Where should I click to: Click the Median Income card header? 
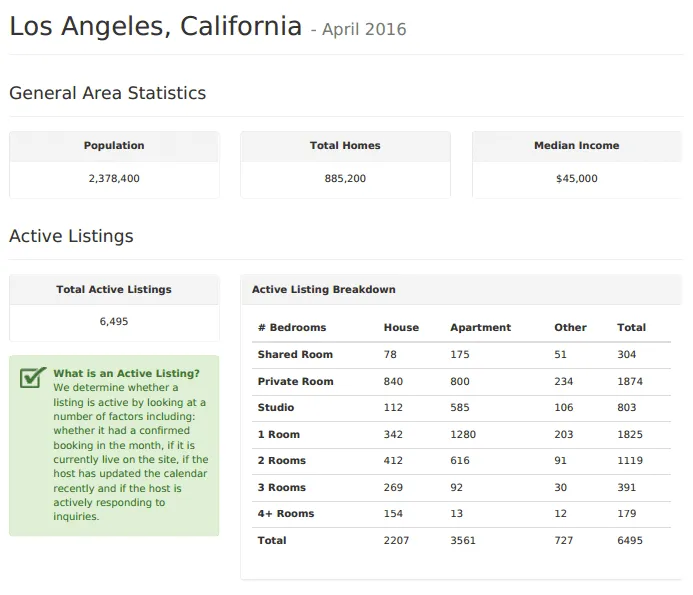(x=577, y=146)
